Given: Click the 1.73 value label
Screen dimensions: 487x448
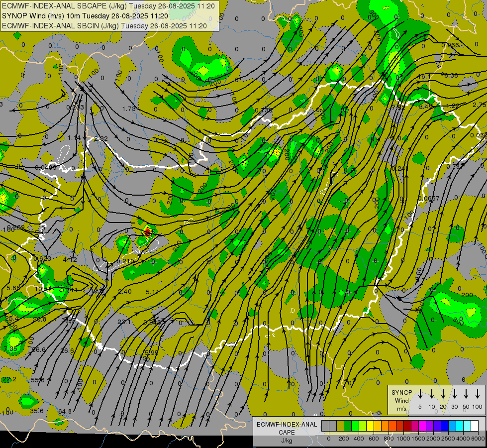Looking at the screenshot, I should (129, 109).
